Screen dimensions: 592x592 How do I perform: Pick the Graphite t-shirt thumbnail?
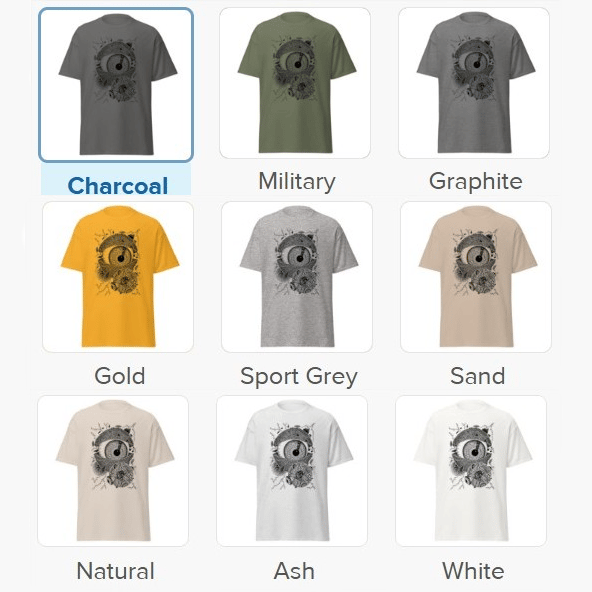[x=474, y=83]
